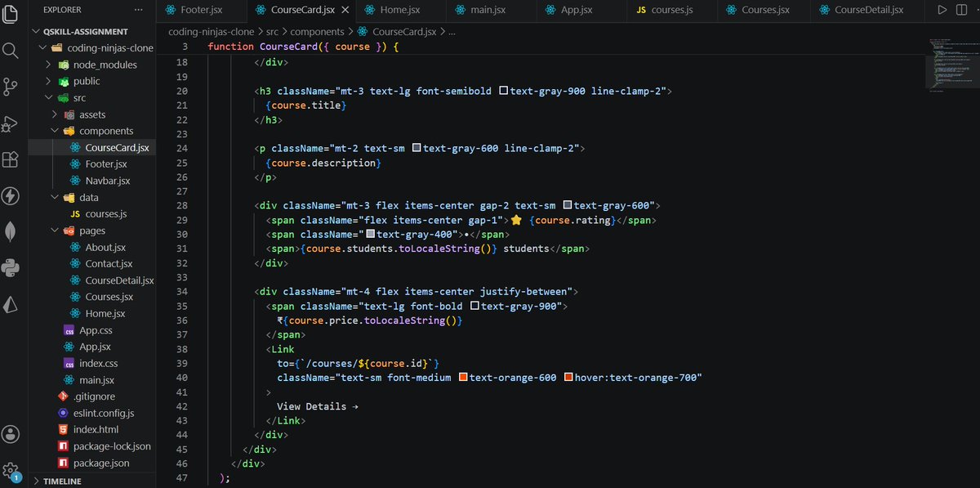
Task: Click line number 34 in the gutter
Action: coord(181,291)
